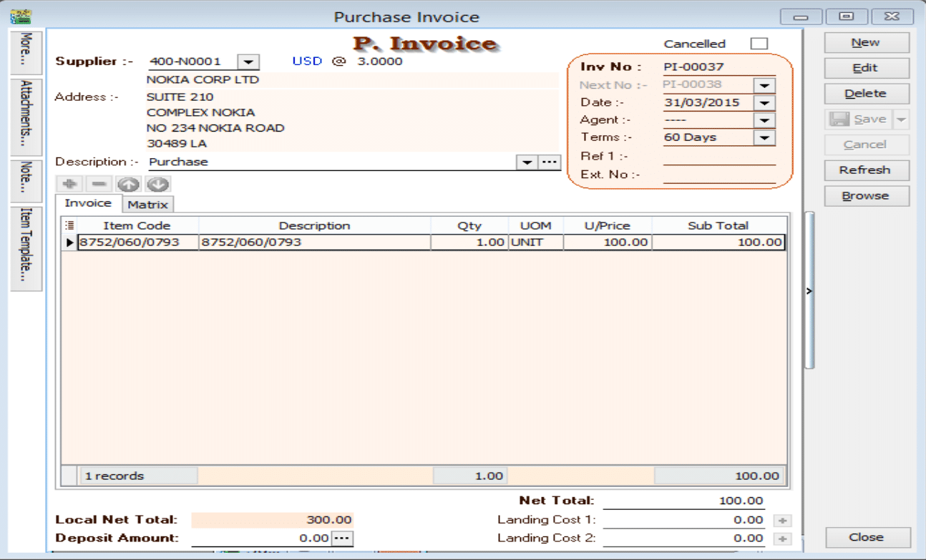Click the move row up arrow icon

pos(128,184)
